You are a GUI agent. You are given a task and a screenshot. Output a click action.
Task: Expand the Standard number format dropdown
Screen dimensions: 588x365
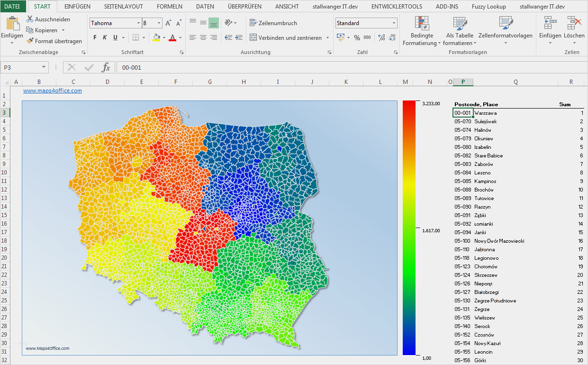pyautogui.click(x=394, y=23)
